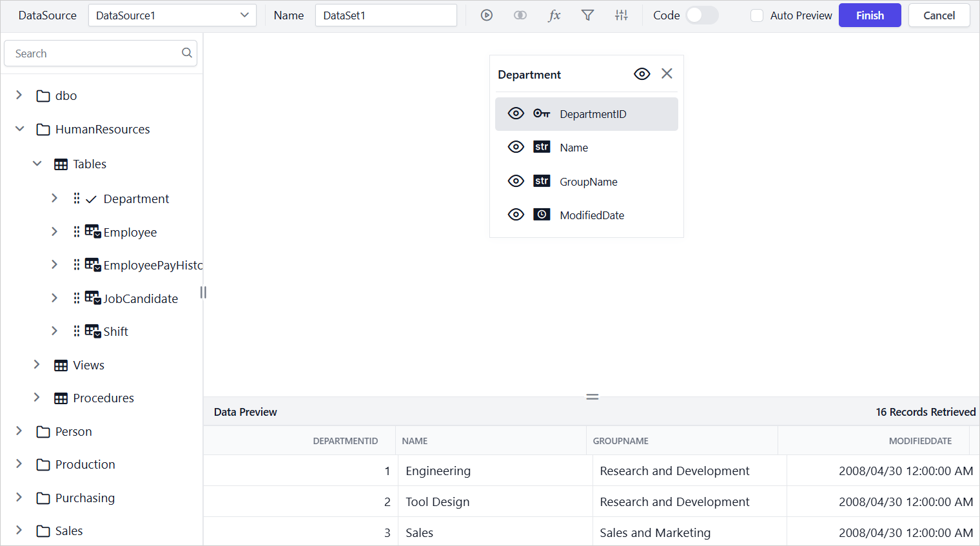Toggle visibility of all Department fields

point(642,73)
